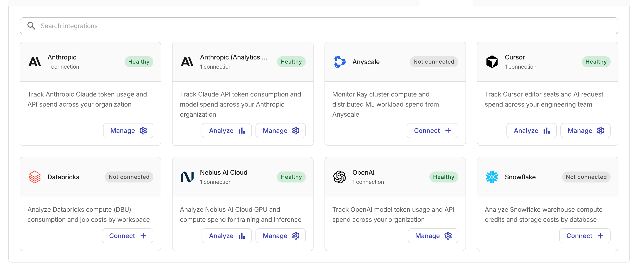
Task: Click the Anthropic (Analytics) logo icon
Action: [187, 62]
